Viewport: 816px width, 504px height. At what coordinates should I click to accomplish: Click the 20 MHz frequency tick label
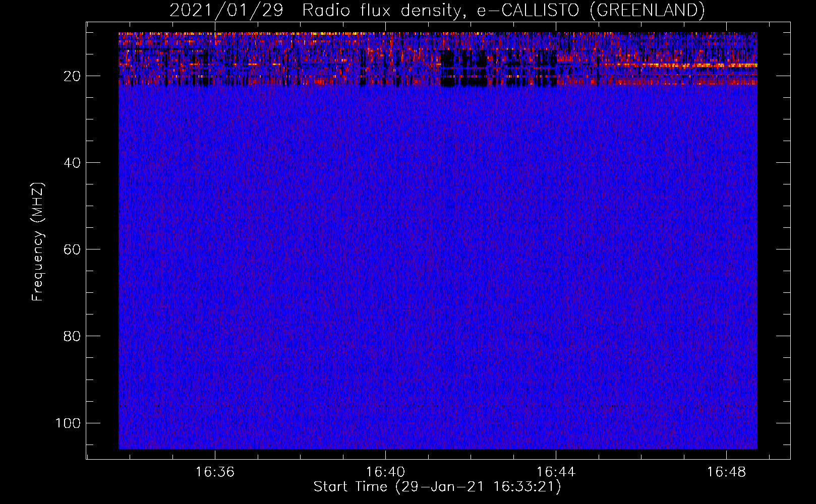click(x=72, y=76)
